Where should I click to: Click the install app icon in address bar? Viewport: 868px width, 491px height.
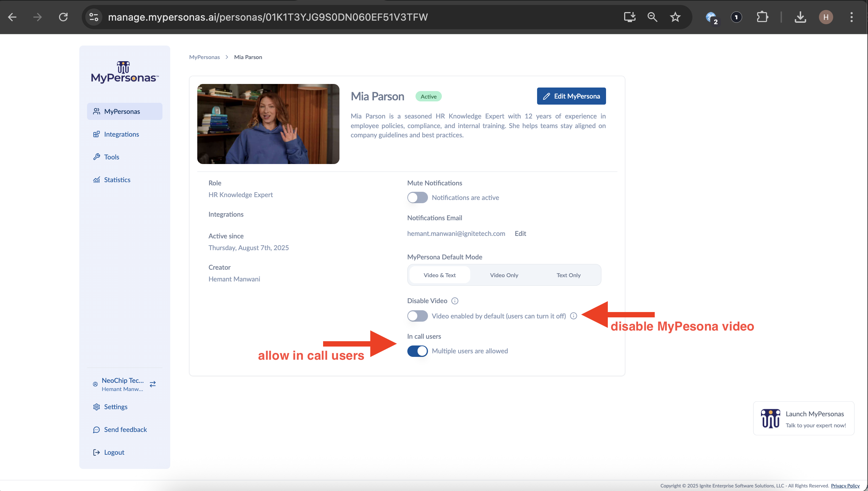[x=629, y=17]
